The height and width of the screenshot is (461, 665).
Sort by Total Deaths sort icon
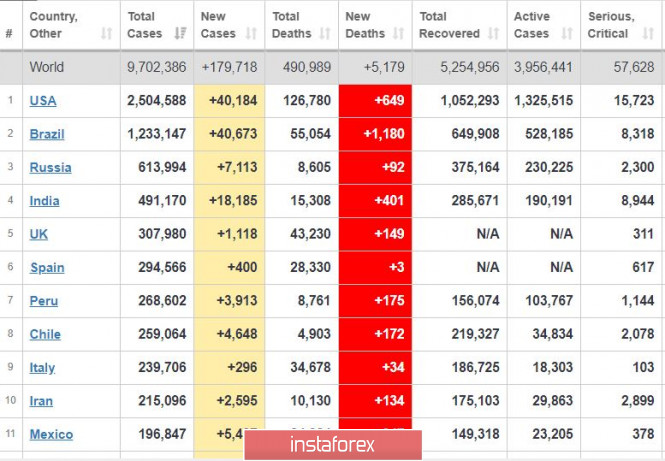[324, 34]
